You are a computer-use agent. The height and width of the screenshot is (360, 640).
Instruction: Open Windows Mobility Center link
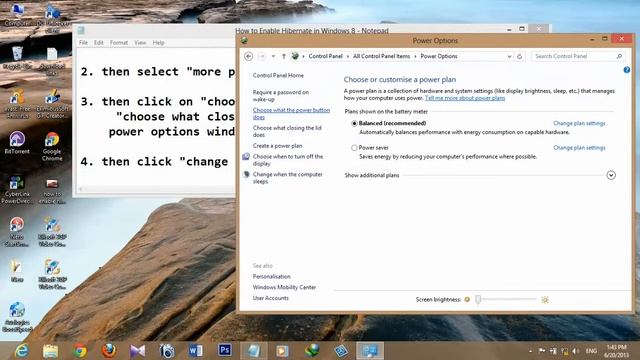284,287
